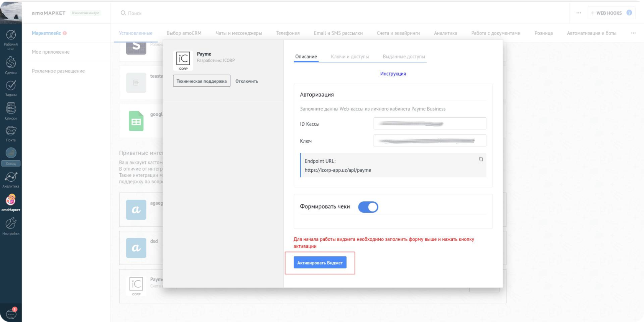Toggle the Формировать чеки switch
The height and width of the screenshot is (322, 644).
pyautogui.click(x=368, y=207)
